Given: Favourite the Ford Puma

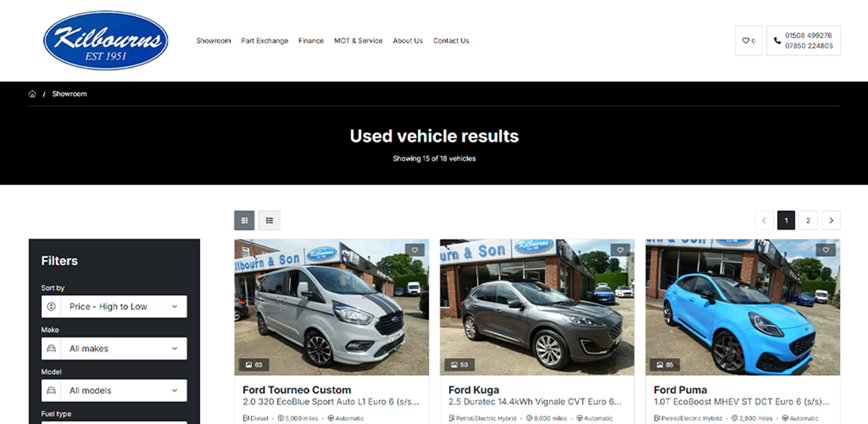Looking at the screenshot, I should [826, 250].
